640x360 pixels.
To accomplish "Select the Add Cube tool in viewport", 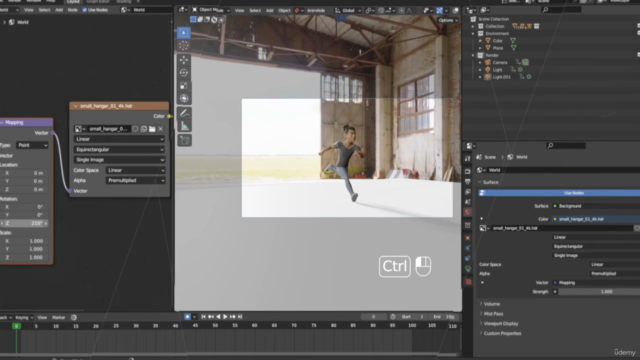I will point(184,140).
